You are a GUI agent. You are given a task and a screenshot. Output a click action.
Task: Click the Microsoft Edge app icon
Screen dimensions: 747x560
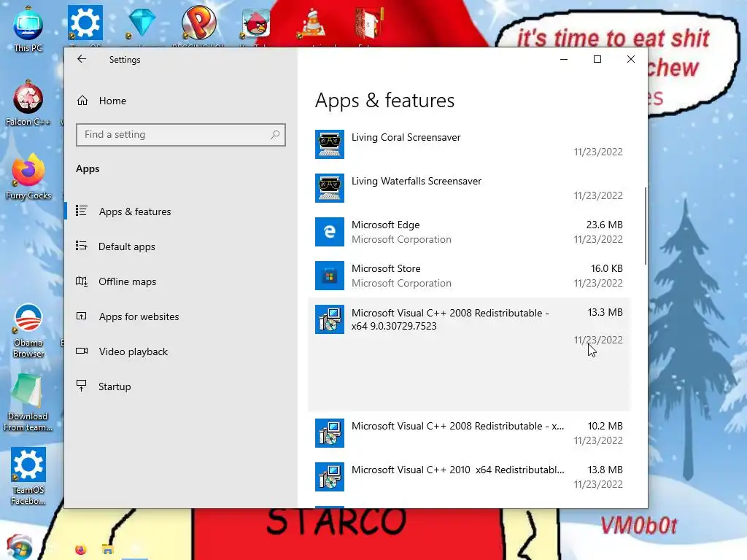pyautogui.click(x=330, y=232)
